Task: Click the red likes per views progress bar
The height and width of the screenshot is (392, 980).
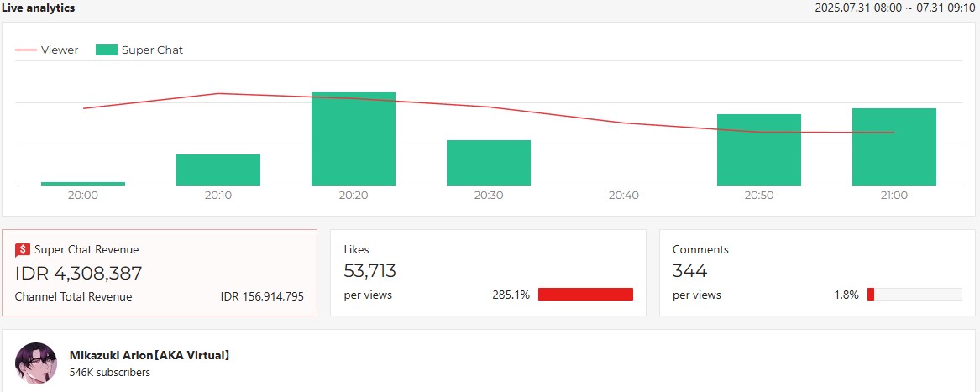Action: click(585, 295)
